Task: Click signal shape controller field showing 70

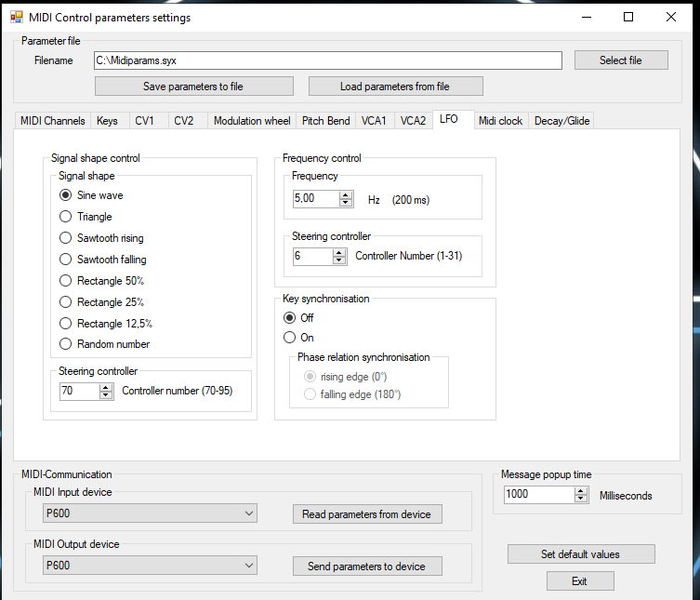Action: click(x=79, y=392)
